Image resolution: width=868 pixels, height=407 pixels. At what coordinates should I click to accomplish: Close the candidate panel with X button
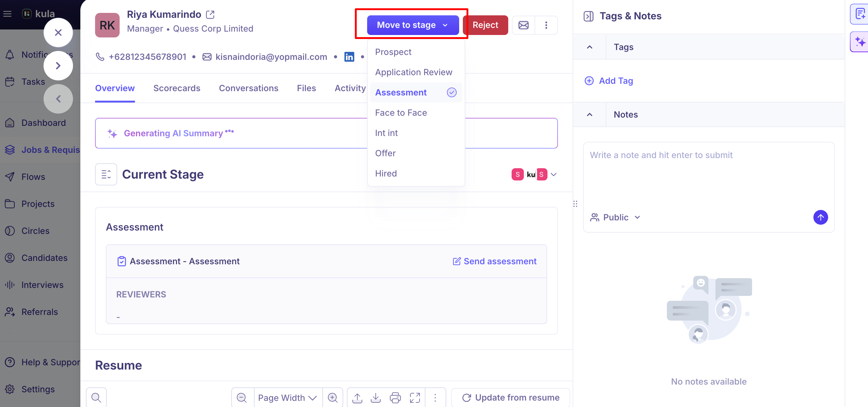tap(58, 33)
